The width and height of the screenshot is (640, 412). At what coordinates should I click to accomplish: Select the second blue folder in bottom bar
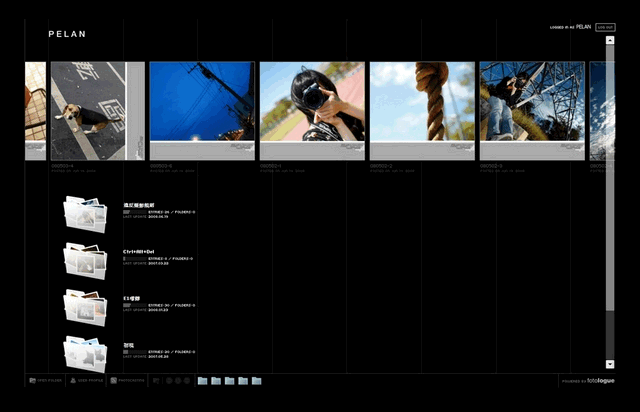[x=216, y=381]
